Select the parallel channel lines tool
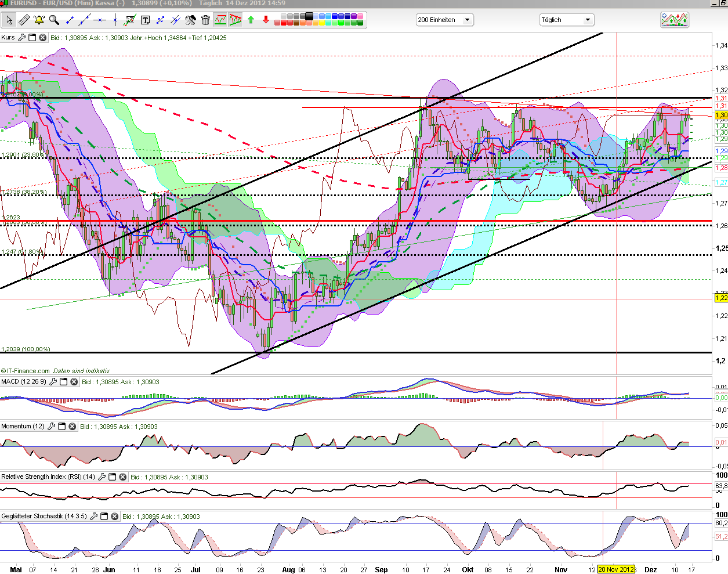728x574 pixels. [x=175, y=20]
